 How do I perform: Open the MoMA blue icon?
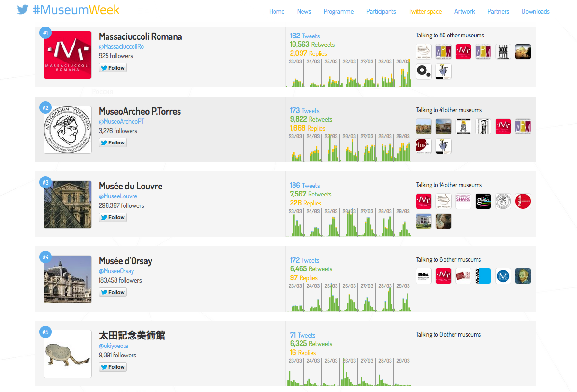pyautogui.click(x=483, y=276)
